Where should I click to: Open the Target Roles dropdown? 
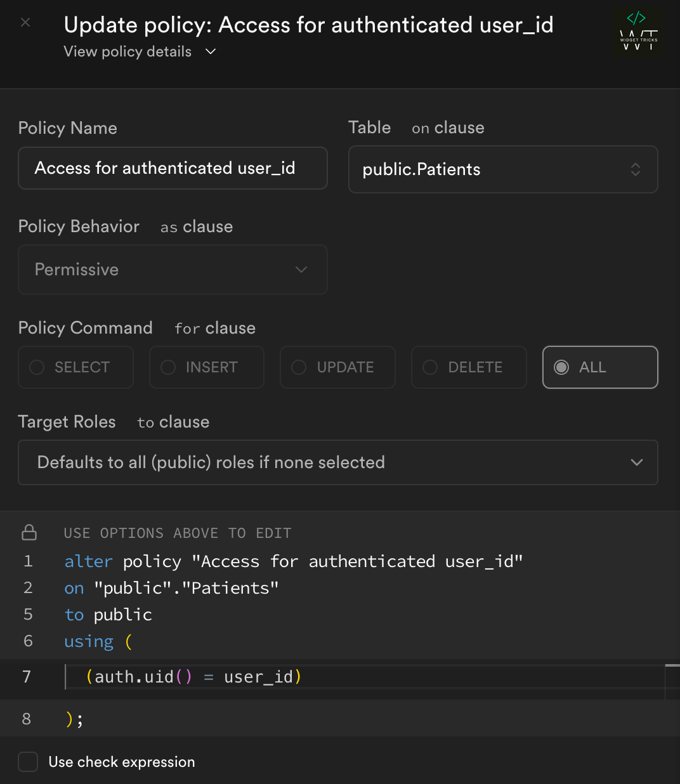tap(338, 462)
